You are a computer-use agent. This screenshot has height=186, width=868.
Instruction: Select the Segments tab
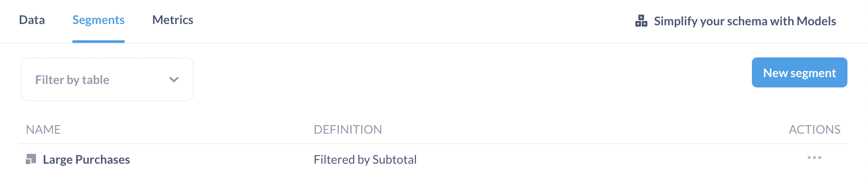click(x=98, y=20)
